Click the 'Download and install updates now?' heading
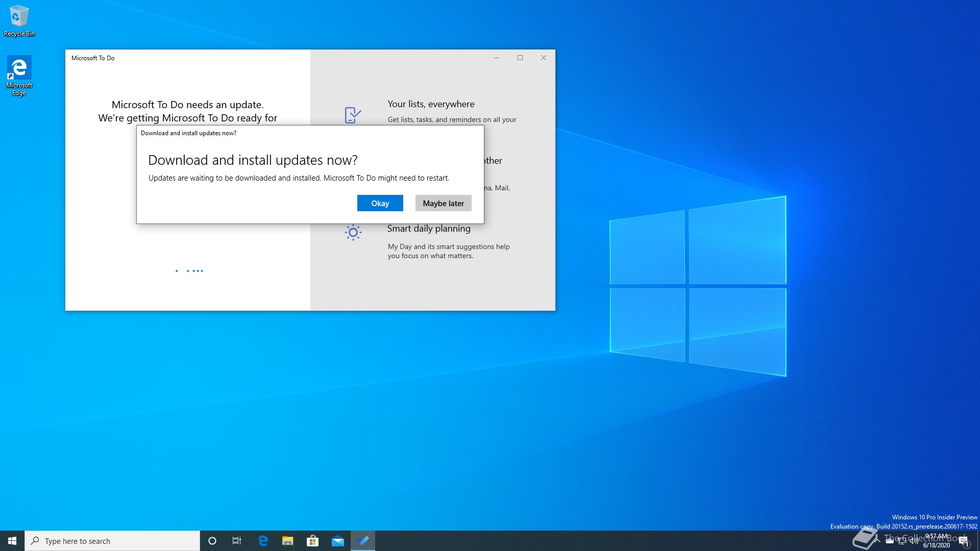980x551 pixels. coord(253,160)
